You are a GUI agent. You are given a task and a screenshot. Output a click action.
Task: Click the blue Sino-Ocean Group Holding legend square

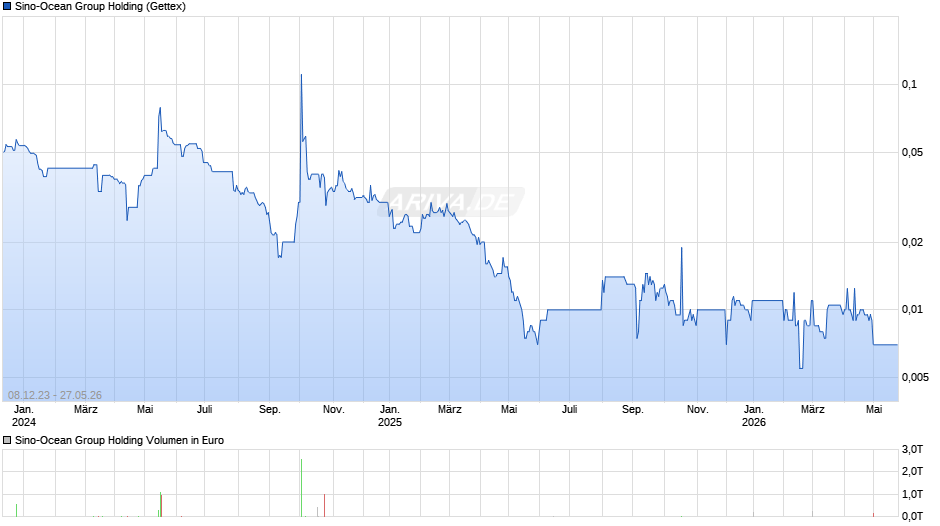pyautogui.click(x=7, y=7)
